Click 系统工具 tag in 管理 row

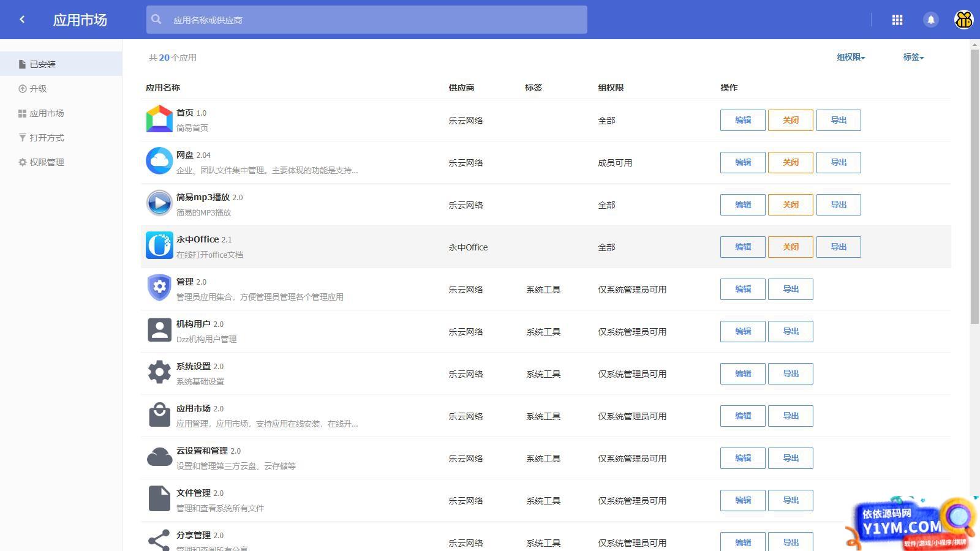pyautogui.click(x=543, y=290)
